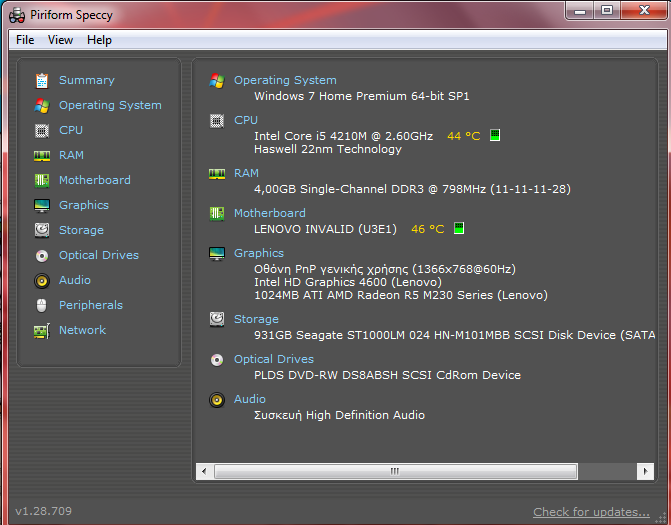
Task: Select Peripherals in the sidebar
Action: 91,305
